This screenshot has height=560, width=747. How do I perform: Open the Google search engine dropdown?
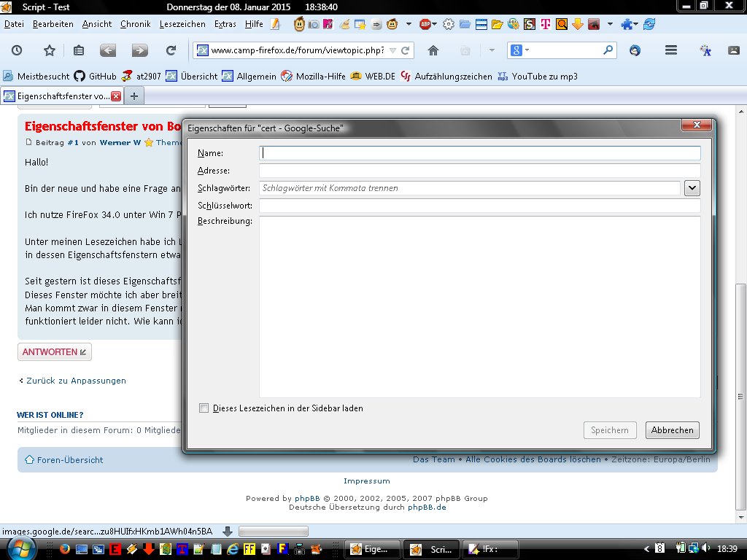click(519, 50)
